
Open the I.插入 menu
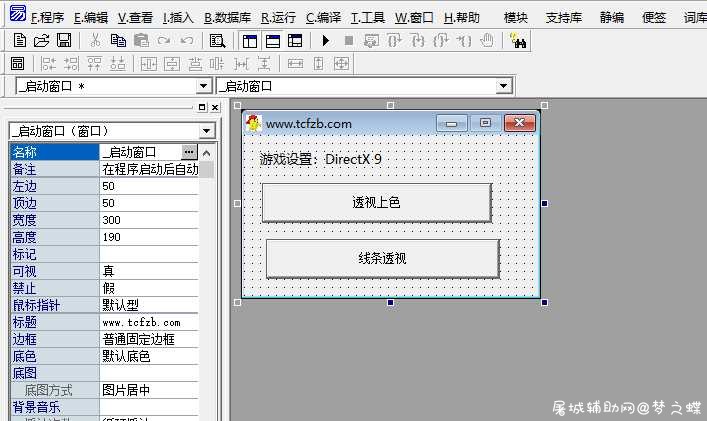(178, 18)
